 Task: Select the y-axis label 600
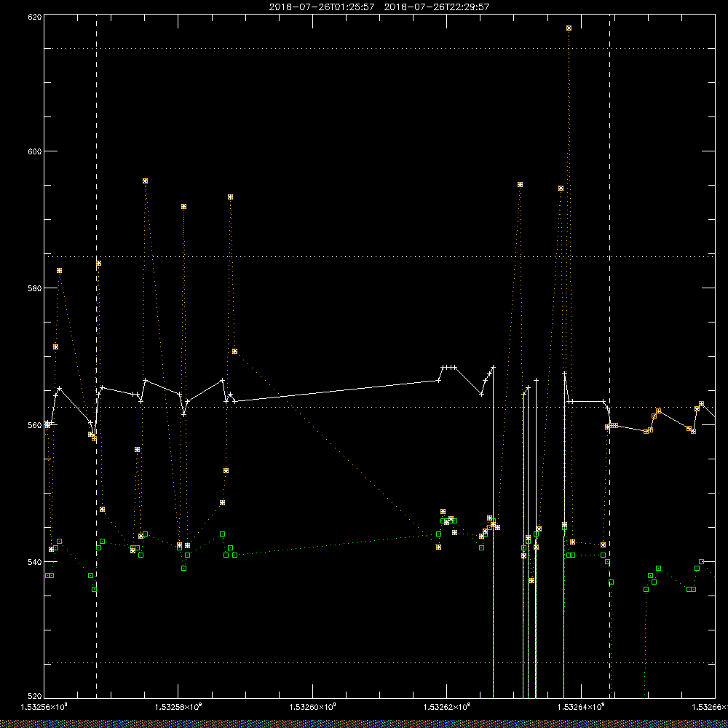pos(35,151)
